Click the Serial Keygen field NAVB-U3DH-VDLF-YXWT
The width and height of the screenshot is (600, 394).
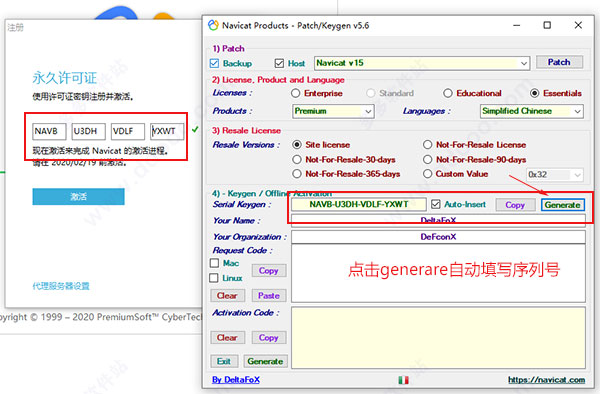359,205
